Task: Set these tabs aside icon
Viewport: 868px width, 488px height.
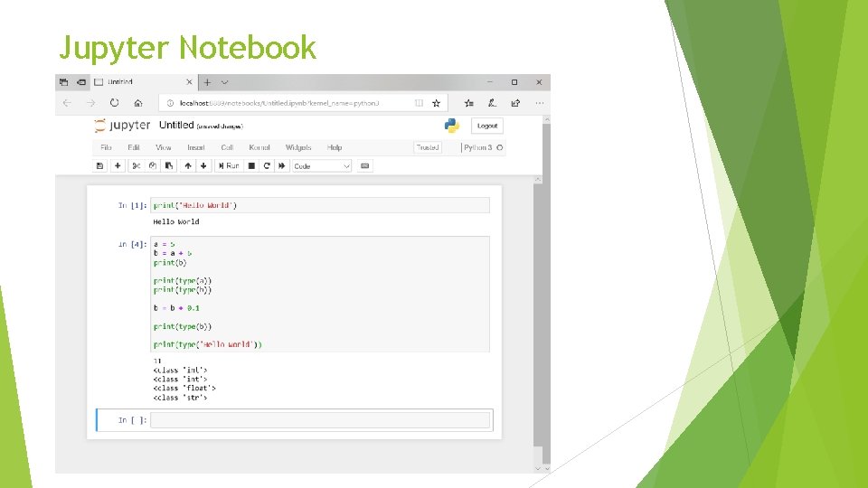Action: (81, 82)
